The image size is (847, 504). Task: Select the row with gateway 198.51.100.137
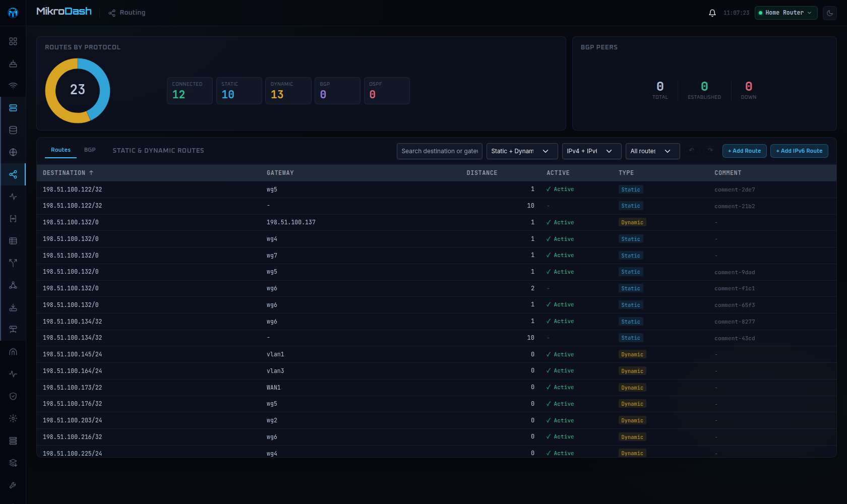pos(436,222)
